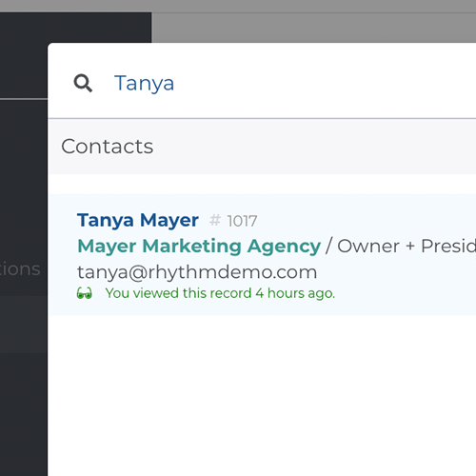The width and height of the screenshot is (476, 476).
Task: Click the hash symbol beside 1017
Action: [215, 220]
